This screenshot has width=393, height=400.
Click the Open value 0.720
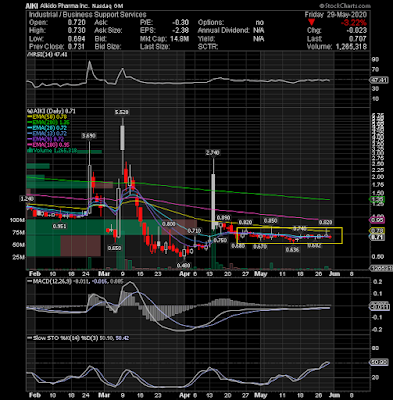pos(77,23)
